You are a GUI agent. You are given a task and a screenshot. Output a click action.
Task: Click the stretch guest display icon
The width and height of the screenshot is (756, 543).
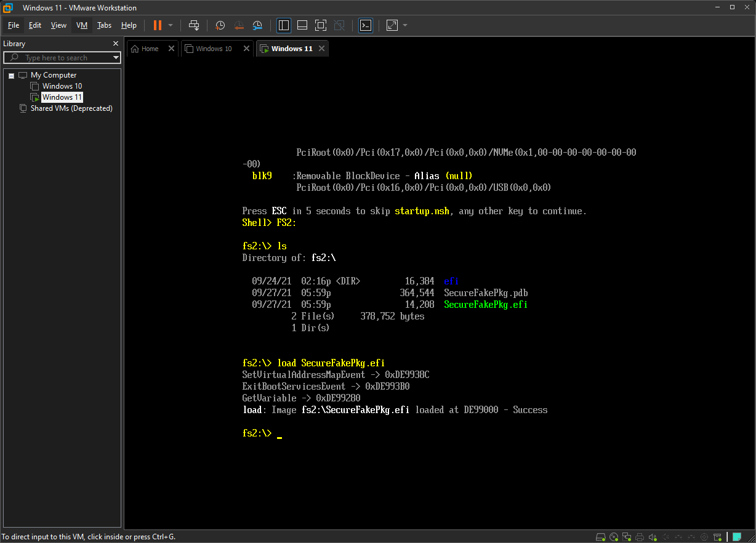[x=392, y=25]
